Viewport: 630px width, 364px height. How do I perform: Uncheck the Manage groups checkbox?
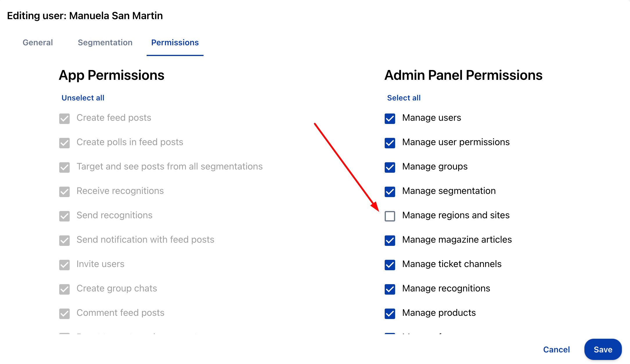point(390,167)
